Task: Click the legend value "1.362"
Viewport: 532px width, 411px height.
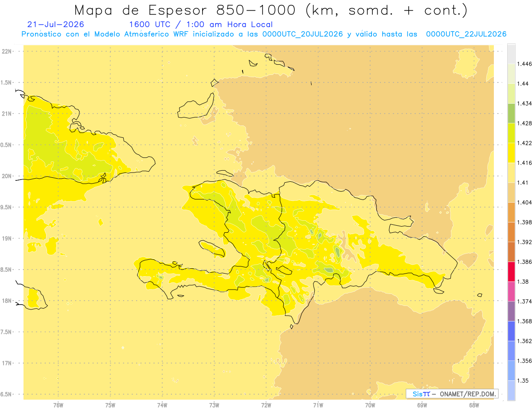Action: pos(524,341)
